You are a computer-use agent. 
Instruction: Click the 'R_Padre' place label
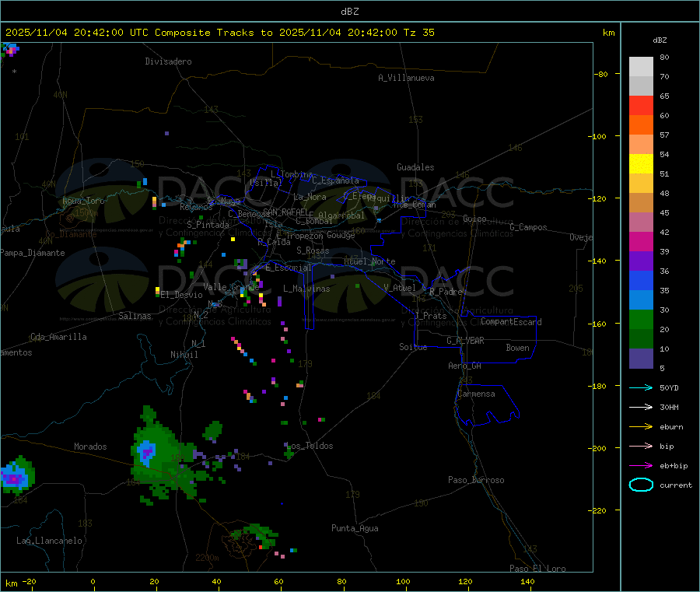pyautogui.click(x=446, y=292)
